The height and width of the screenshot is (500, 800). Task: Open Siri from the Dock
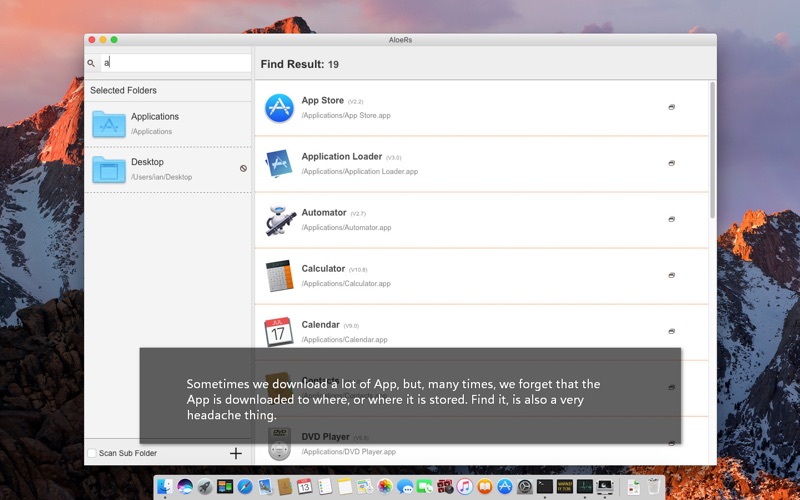point(185,486)
